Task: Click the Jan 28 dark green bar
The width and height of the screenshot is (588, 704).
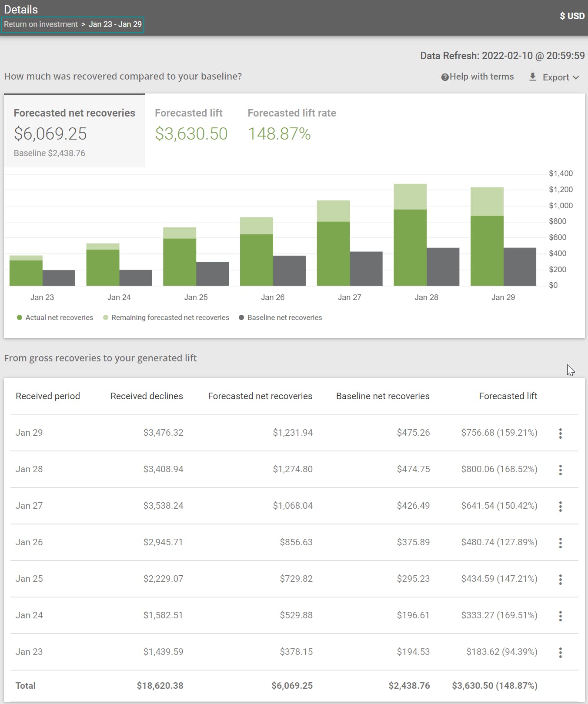Action: pos(410,248)
